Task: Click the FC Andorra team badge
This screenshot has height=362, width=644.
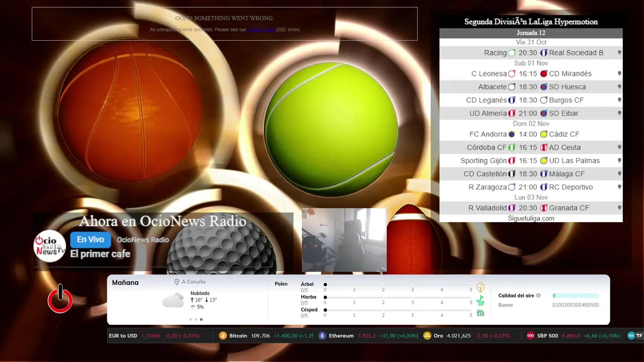Action: (x=512, y=134)
